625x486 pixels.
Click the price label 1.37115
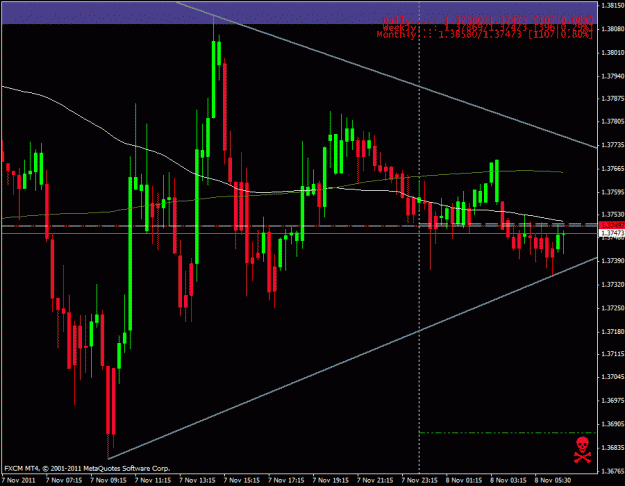pos(613,354)
